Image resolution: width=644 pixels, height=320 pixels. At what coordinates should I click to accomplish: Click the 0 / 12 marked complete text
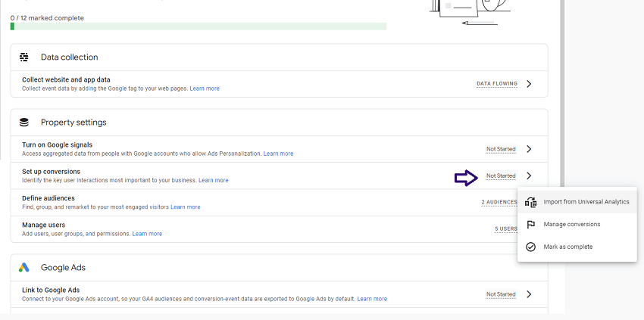(x=47, y=18)
